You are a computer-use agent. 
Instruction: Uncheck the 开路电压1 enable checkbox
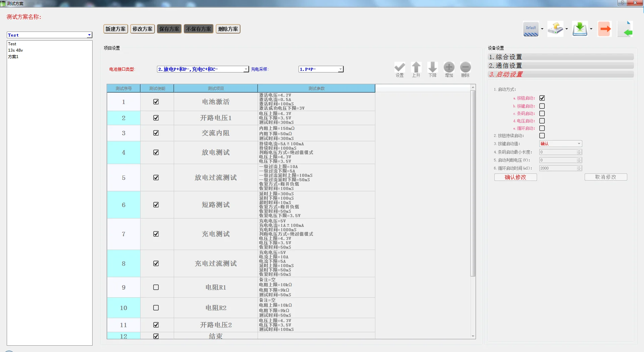pyautogui.click(x=156, y=118)
